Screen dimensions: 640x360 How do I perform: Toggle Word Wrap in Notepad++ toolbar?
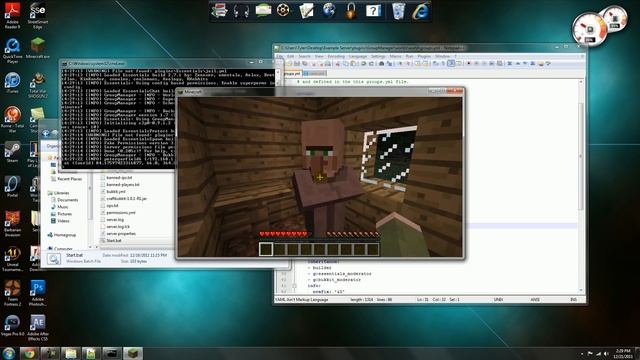point(435,64)
